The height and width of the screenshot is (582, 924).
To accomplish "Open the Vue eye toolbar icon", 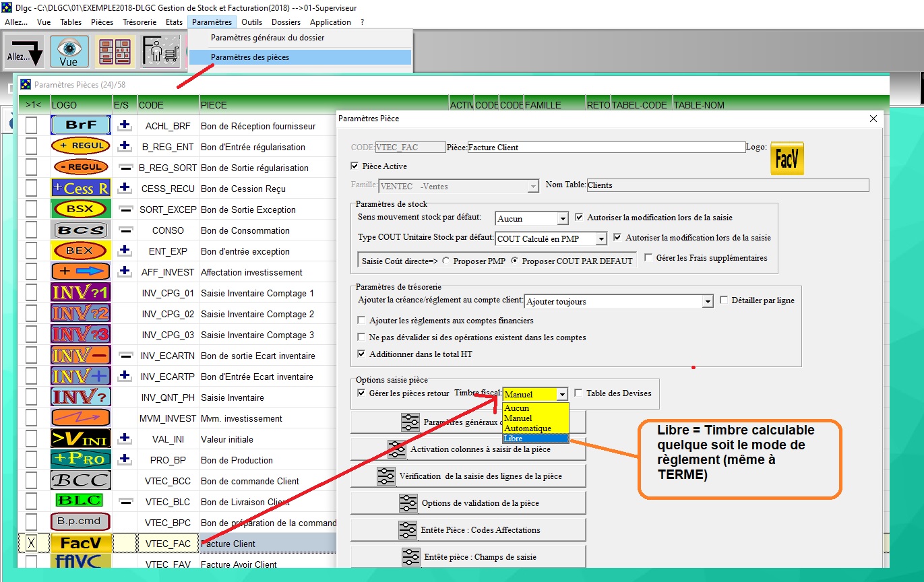I will pyautogui.click(x=69, y=53).
